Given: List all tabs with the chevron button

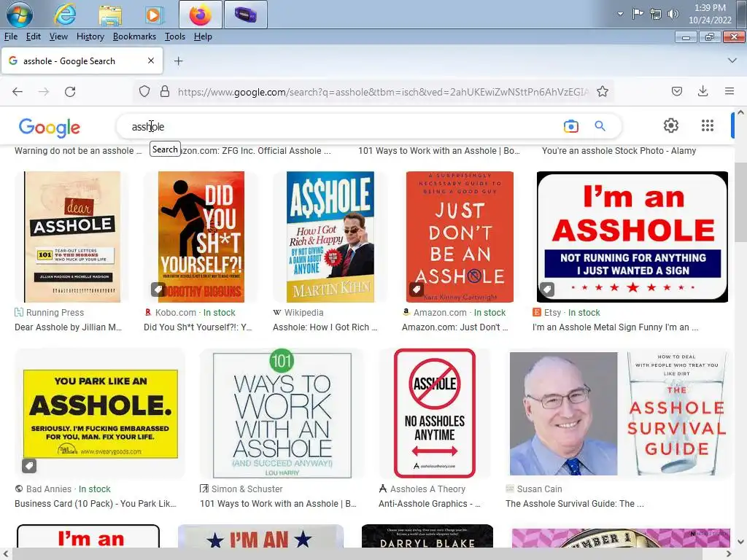Looking at the screenshot, I should click(x=732, y=61).
